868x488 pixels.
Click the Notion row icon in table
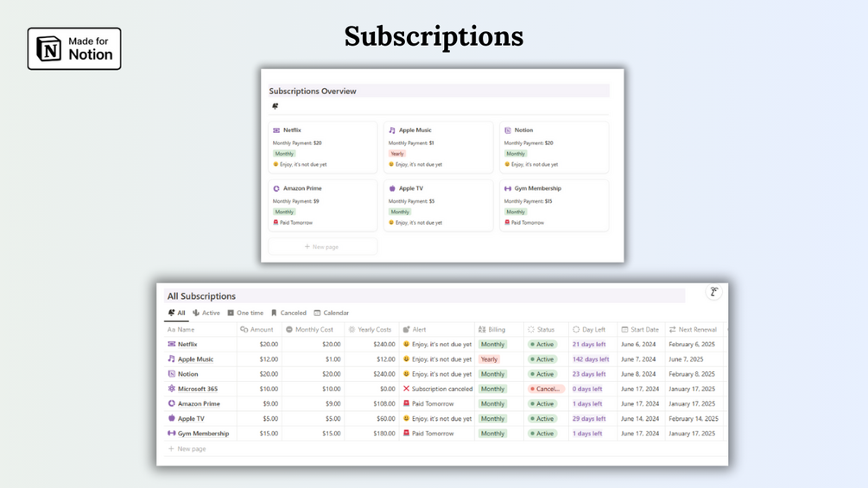coord(172,374)
